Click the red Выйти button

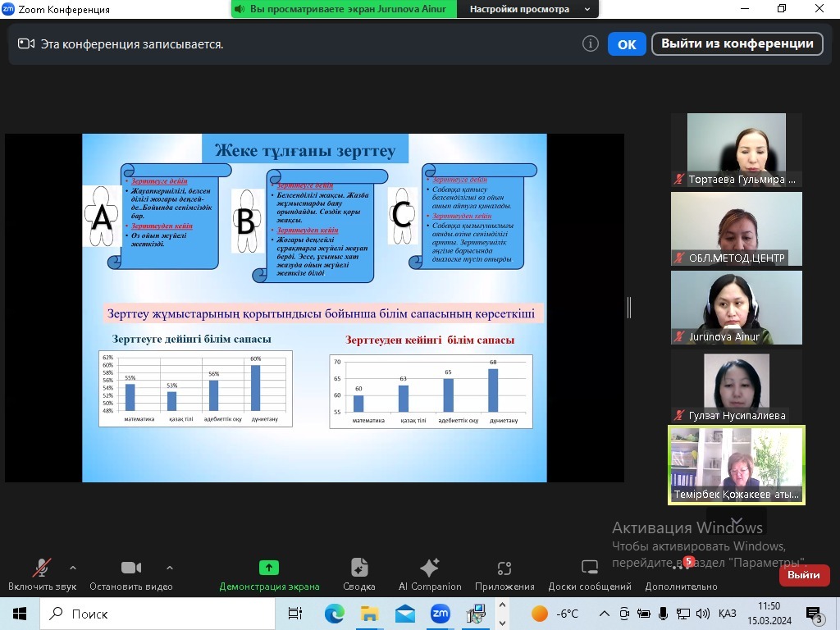tap(804, 575)
